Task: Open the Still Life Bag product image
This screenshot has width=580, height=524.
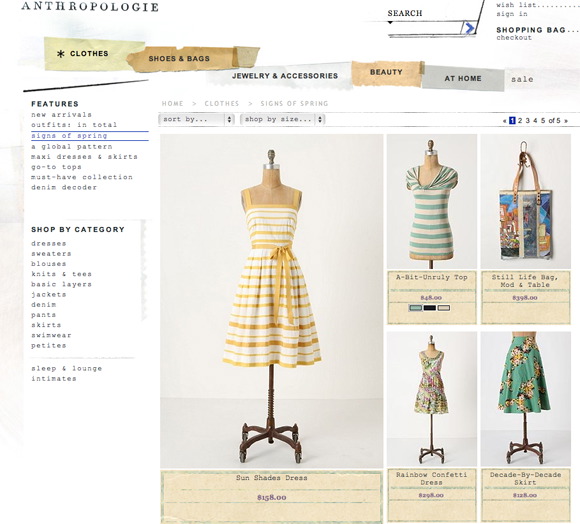Action: [x=526, y=202]
